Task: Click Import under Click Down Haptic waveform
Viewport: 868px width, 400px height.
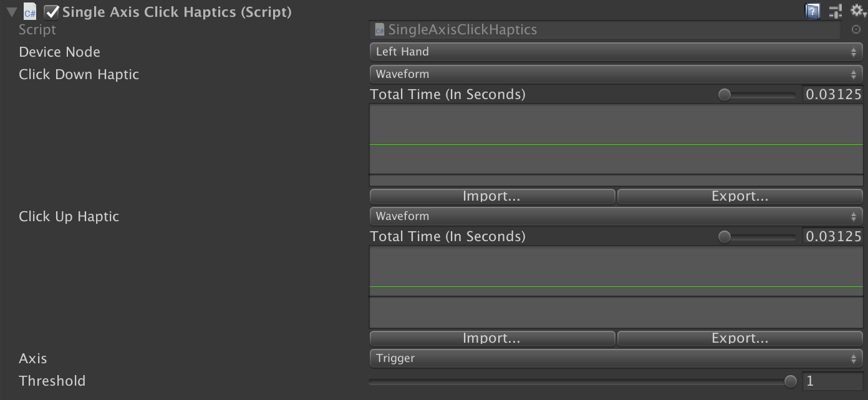Action: coord(492,196)
